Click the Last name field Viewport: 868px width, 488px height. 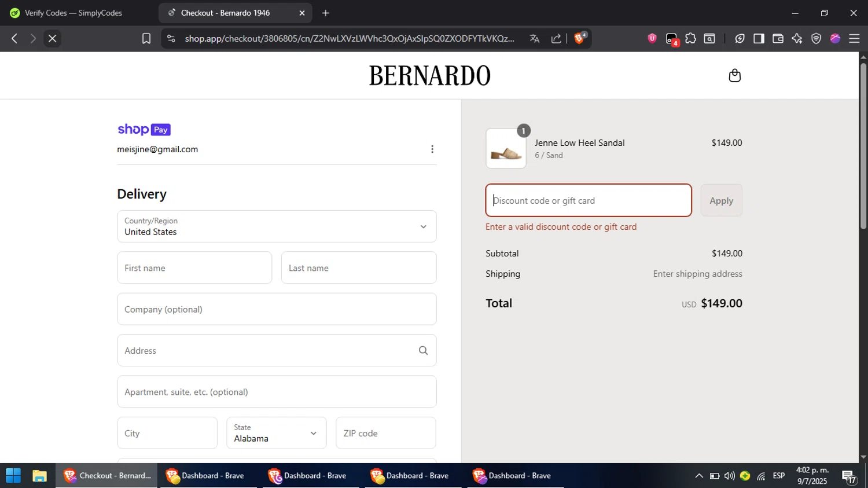(359, 267)
